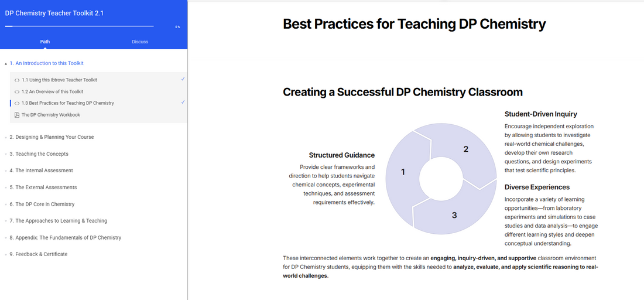This screenshot has height=300, width=644.
Task: Switch to the Discuss tab
Action: point(140,42)
